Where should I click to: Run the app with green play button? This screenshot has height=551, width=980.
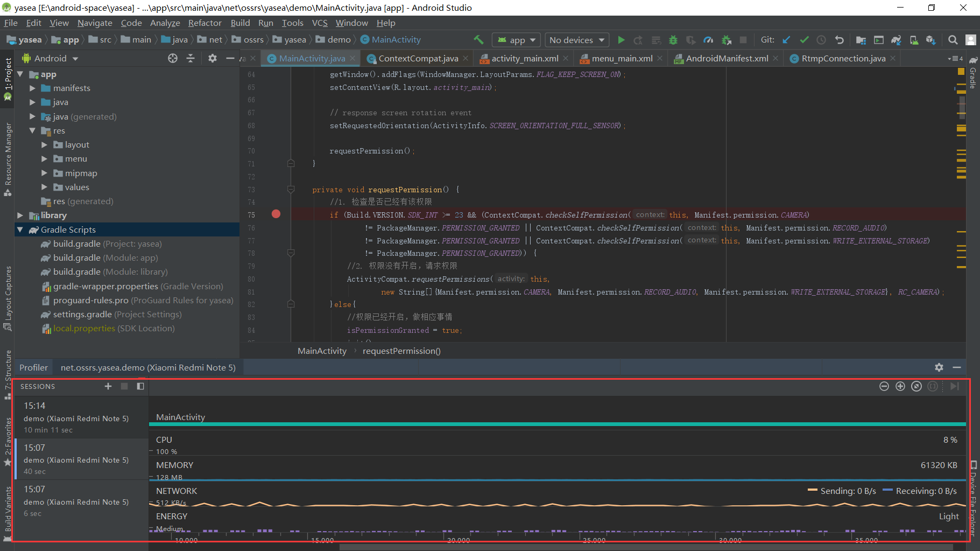point(621,40)
